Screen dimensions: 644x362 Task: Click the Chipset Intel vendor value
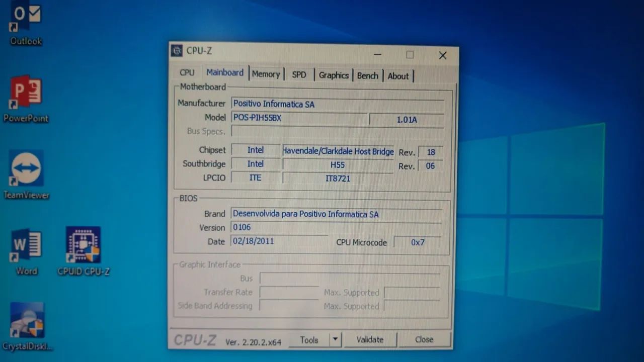coord(256,150)
